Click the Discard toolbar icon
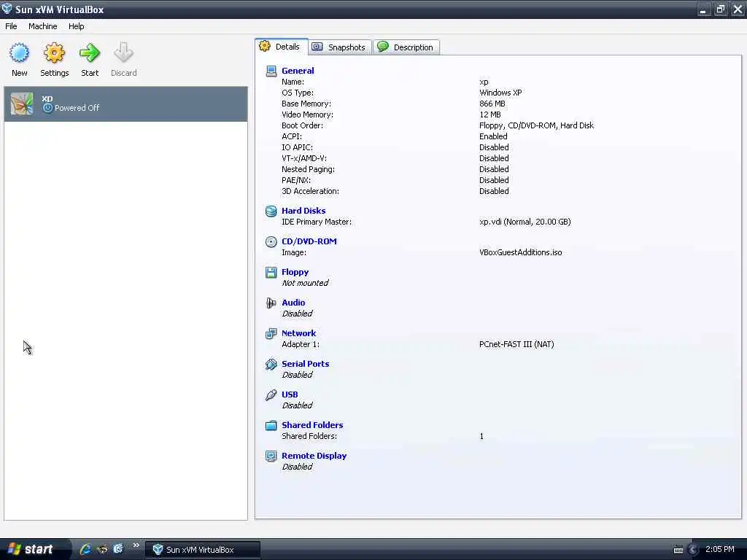747x560 pixels. click(x=123, y=52)
